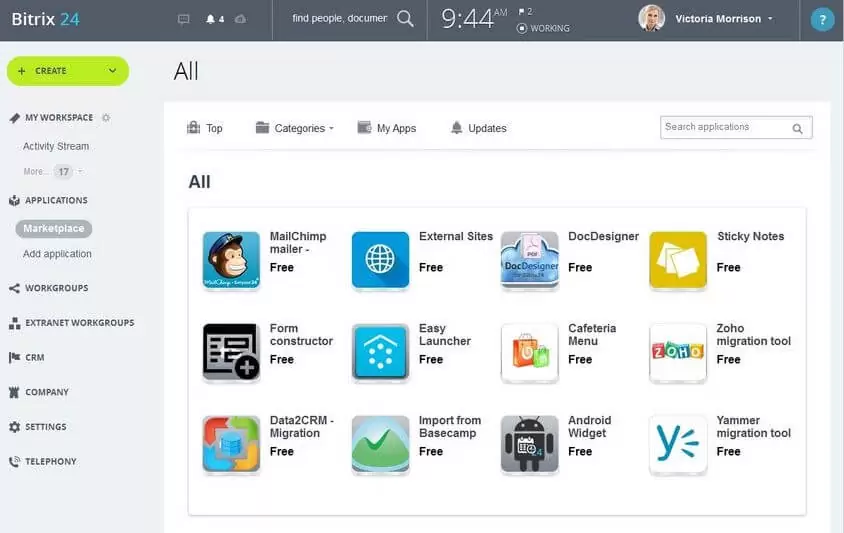Screen dimensions: 844x533
Task: Click the Bitrix 24 logo
Action: (x=46, y=19)
